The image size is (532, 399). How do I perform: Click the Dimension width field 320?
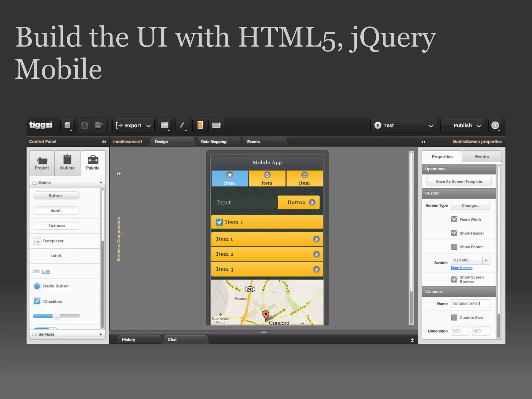460,331
